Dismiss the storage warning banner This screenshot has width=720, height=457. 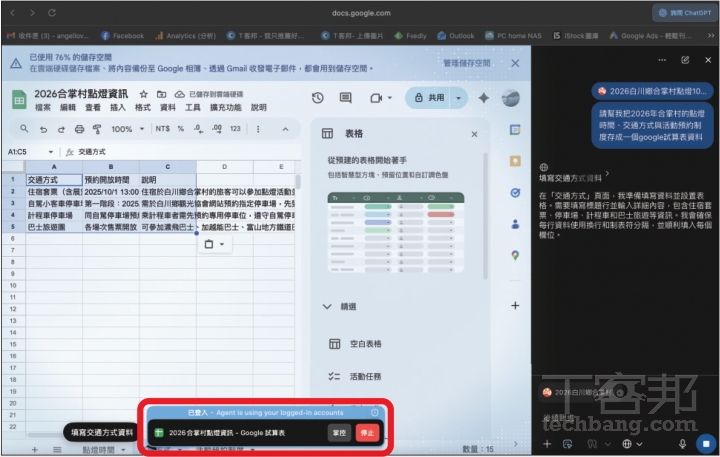point(515,63)
